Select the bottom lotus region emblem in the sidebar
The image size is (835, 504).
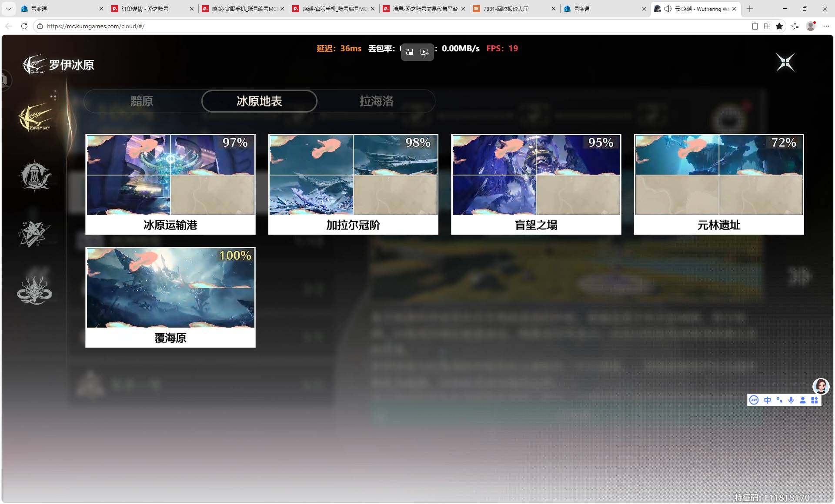pos(34,290)
